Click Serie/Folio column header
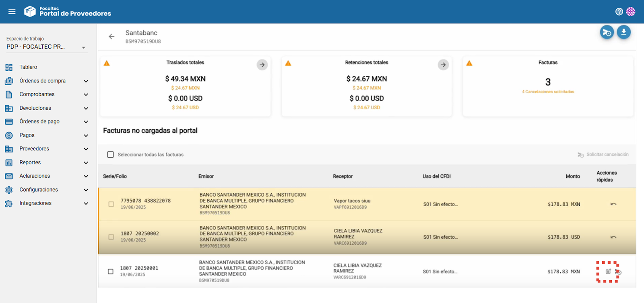This screenshot has height=303, width=644. [115, 176]
